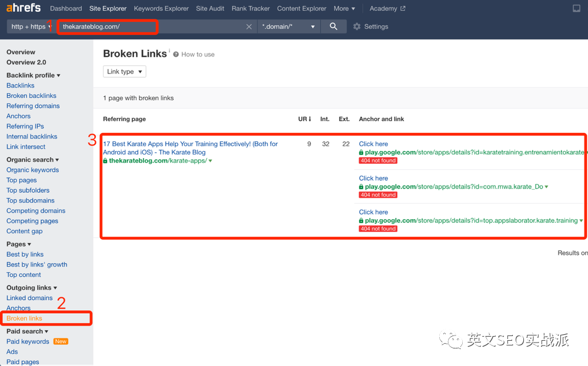Open Internal backlinks report
Viewport: 588px width, 366px height.
click(x=32, y=136)
